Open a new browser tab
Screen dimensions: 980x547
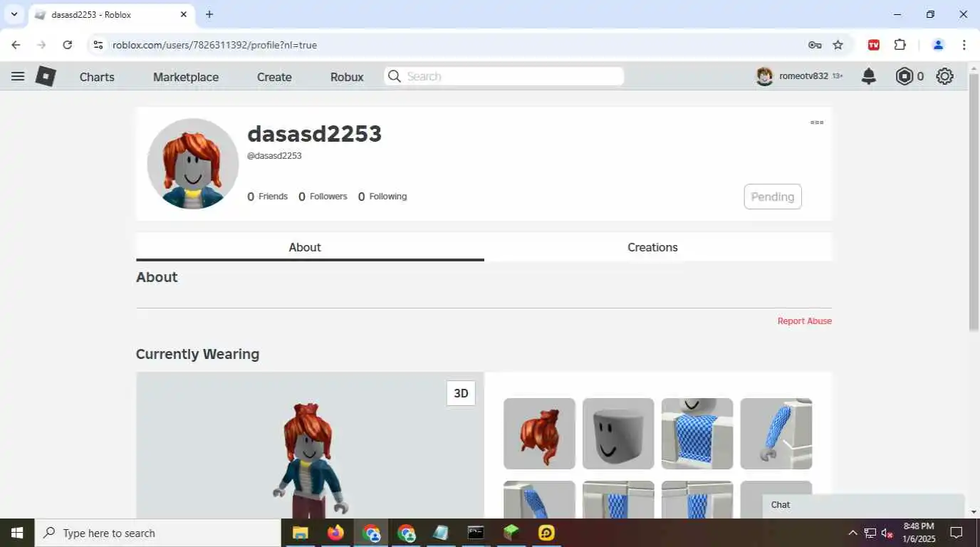209,14
